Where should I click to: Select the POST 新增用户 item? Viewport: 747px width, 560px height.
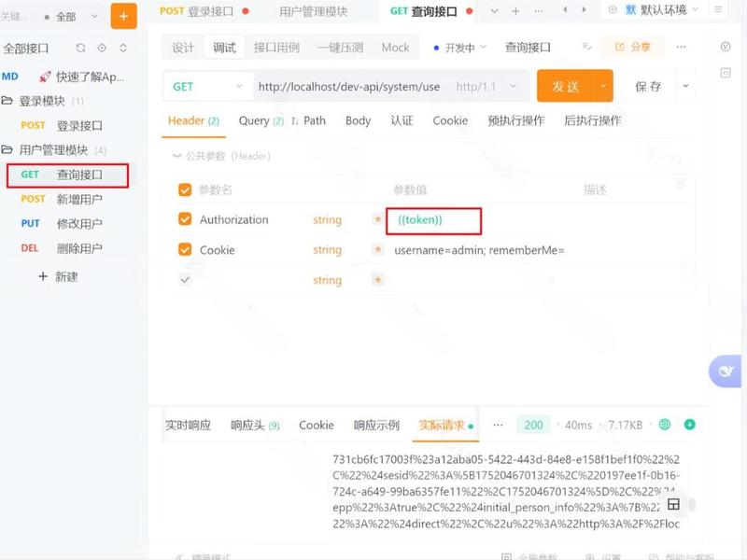click(62, 199)
